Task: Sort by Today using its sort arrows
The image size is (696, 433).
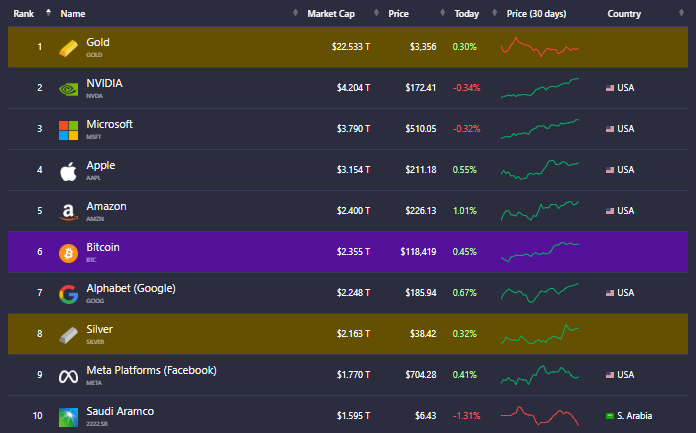Action: 494,12
